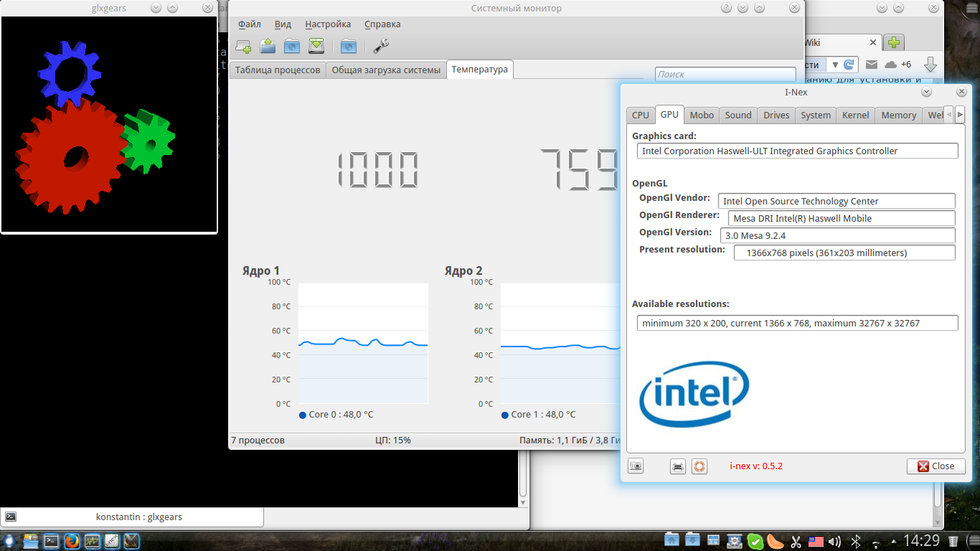Open browser downloads arrow icon
This screenshot has width=980, height=551.
[x=930, y=65]
